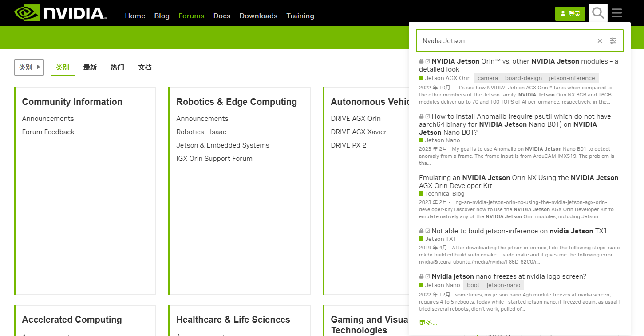Open IGX Orin Support Forum link
The height and width of the screenshot is (336, 644).
214,159
